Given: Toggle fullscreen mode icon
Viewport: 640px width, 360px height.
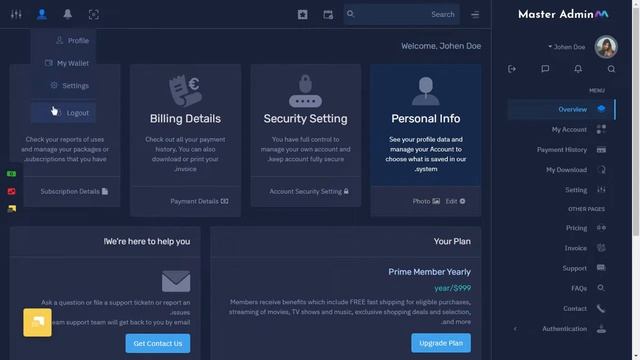Looking at the screenshot, I should [93, 15].
